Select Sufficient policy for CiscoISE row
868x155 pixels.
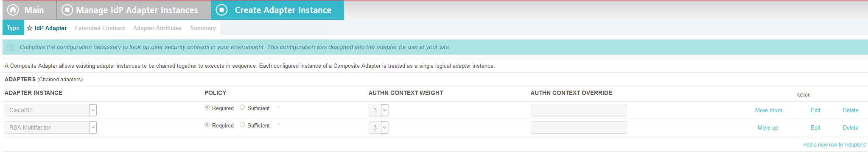point(242,108)
